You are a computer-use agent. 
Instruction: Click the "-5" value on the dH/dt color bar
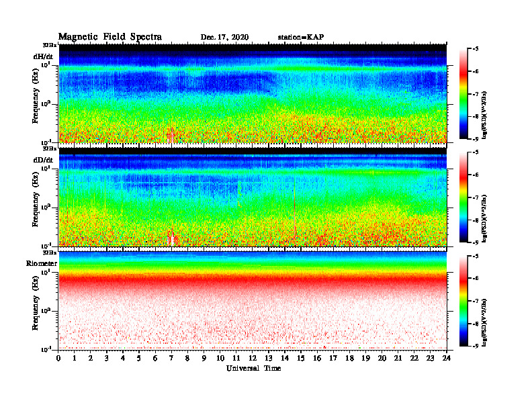coord(476,49)
